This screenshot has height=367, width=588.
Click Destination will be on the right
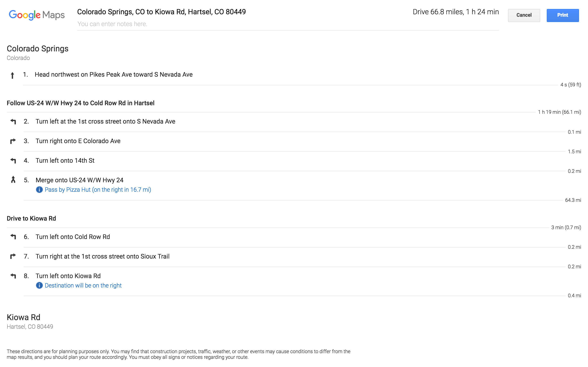click(x=83, y=285)
